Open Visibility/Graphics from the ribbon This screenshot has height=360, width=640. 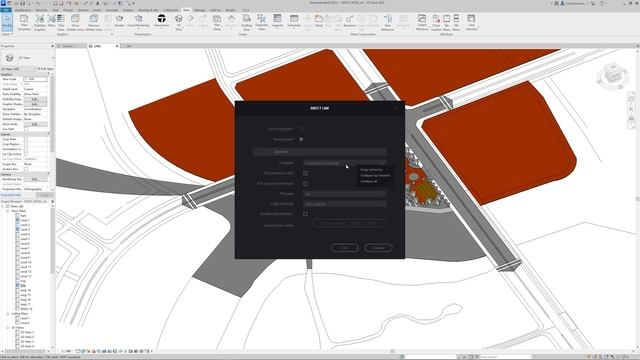40,22
